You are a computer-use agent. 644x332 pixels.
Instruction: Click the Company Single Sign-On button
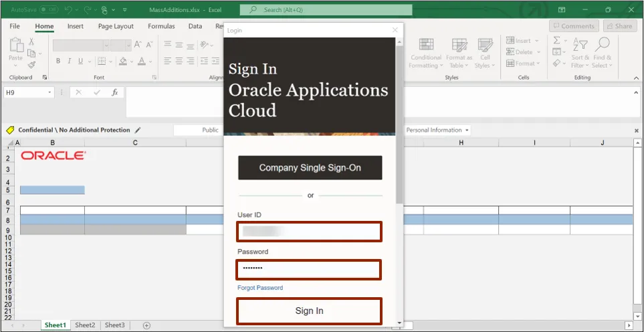click(x=310, y=168)
